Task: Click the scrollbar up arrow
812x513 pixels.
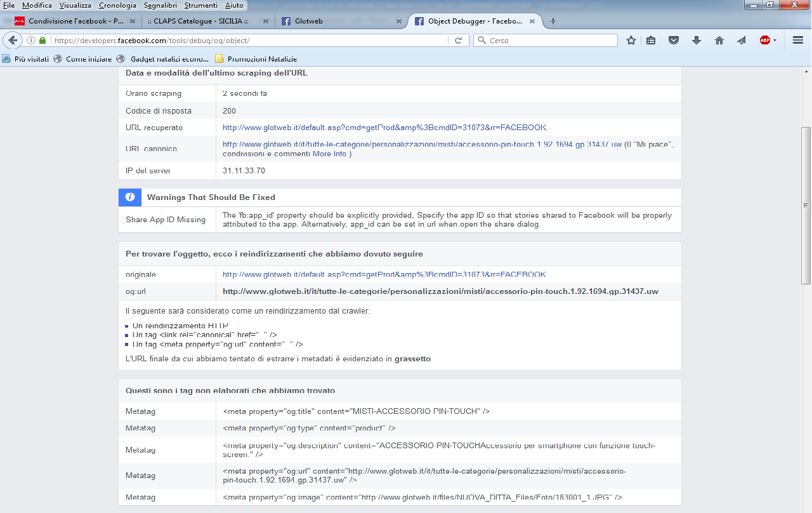Action: point(806,71)
